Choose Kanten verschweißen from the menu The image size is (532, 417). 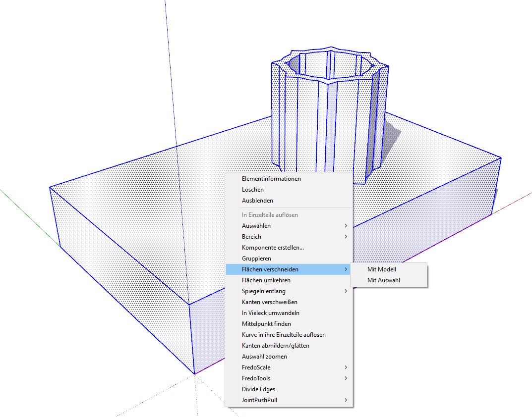(269, 302)
